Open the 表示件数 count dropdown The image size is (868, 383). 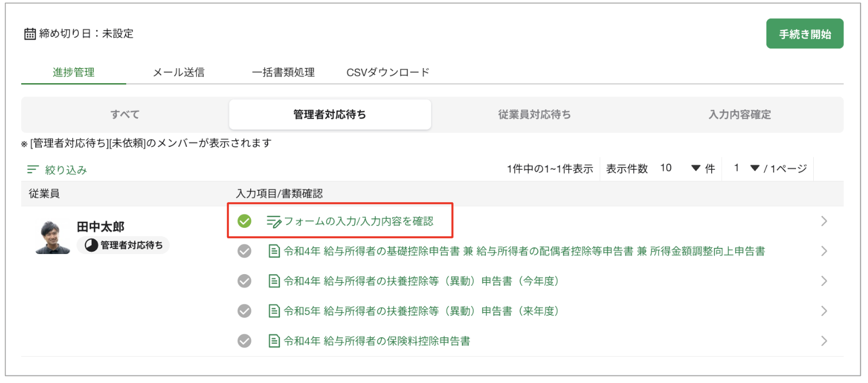[x=680, y=169]
